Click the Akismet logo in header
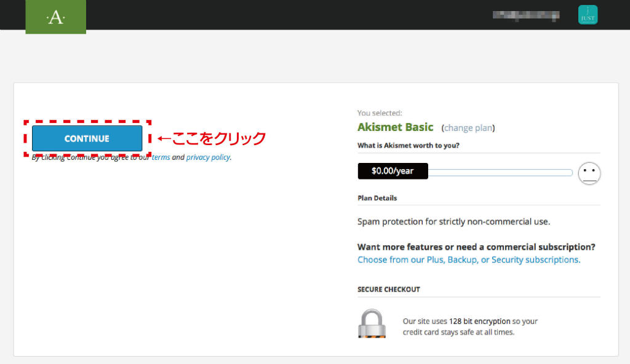 click(55, 17)
